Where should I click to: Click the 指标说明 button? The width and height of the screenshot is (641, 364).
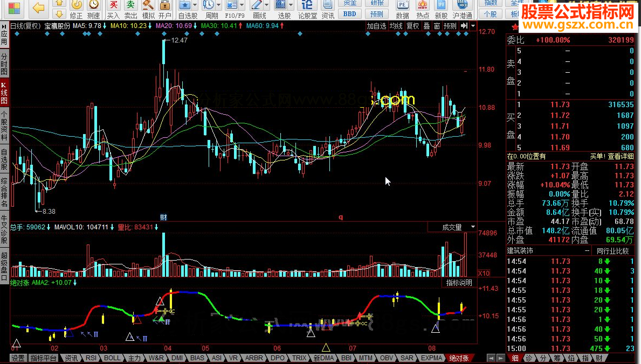pyautogui.click(x=459, y=283)
